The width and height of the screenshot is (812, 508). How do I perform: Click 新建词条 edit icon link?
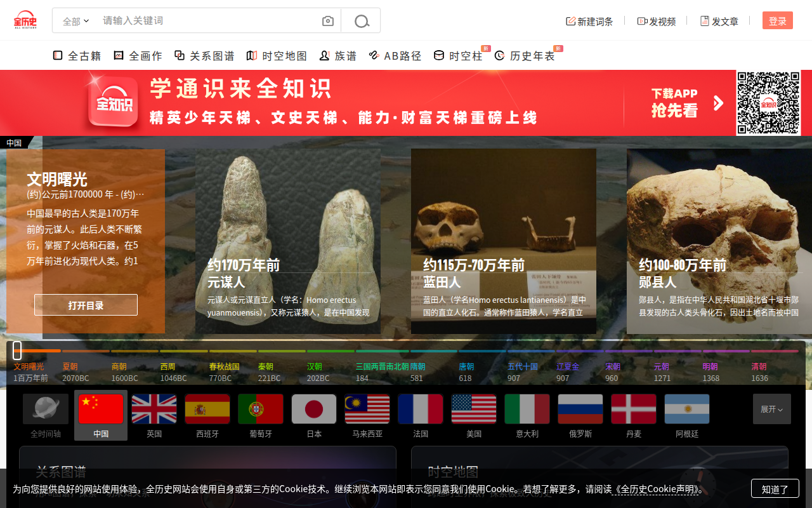coord(589,21)
